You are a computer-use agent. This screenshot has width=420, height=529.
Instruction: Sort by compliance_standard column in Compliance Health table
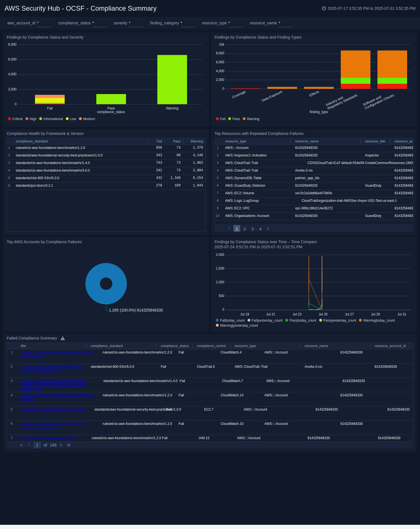tap(32, 141)
